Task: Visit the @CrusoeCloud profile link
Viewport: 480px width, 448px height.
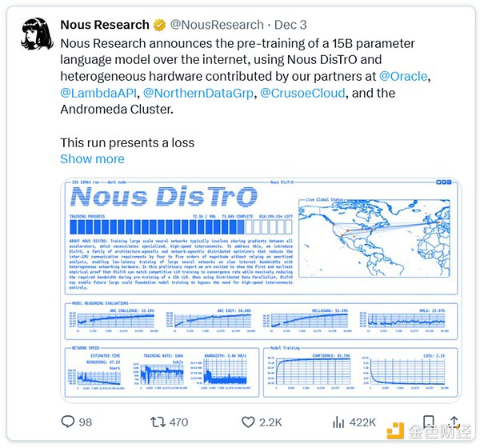Action: pyautogui.click(x=303, y=94)
